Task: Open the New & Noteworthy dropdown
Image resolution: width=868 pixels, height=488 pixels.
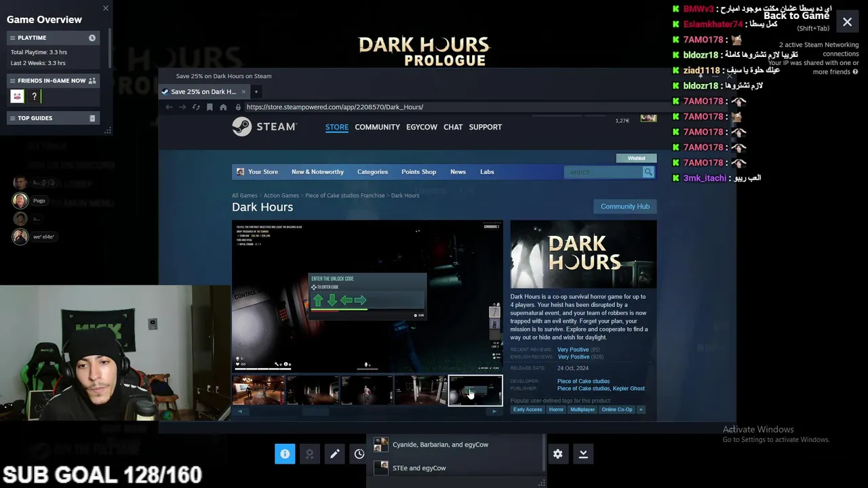Action: coord(317,171)
